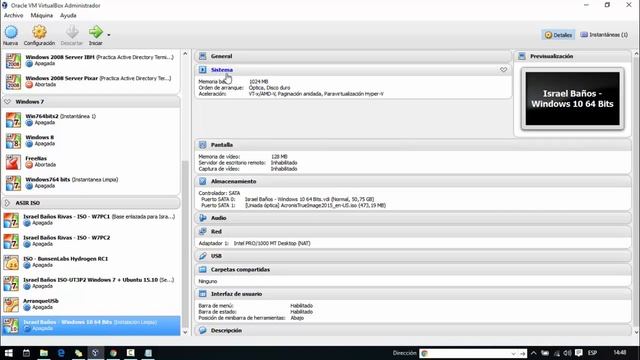Image resolution: width=640 pixels, height=360 pixels.
Task: Click the Red network icon
Action: 202,231
